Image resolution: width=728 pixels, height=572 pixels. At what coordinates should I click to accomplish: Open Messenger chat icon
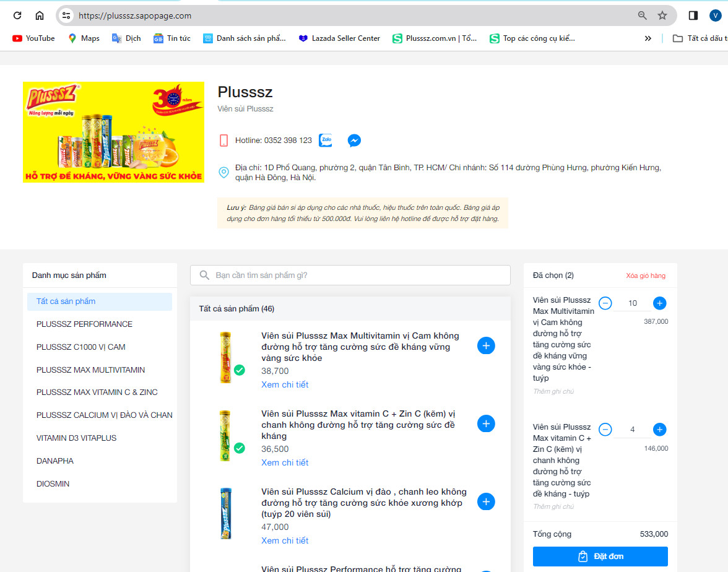pos(354,140)
